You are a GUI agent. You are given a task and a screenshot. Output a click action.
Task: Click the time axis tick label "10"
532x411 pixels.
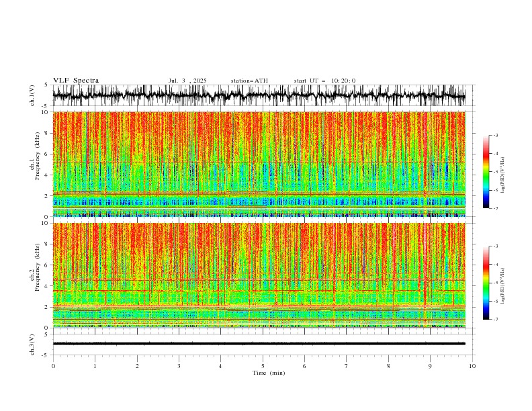[472, 366]
